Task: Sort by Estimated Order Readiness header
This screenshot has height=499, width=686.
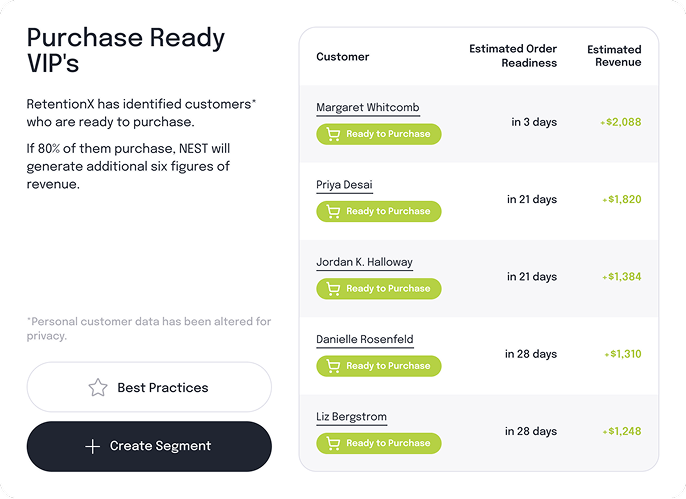Action: [513, 56]
